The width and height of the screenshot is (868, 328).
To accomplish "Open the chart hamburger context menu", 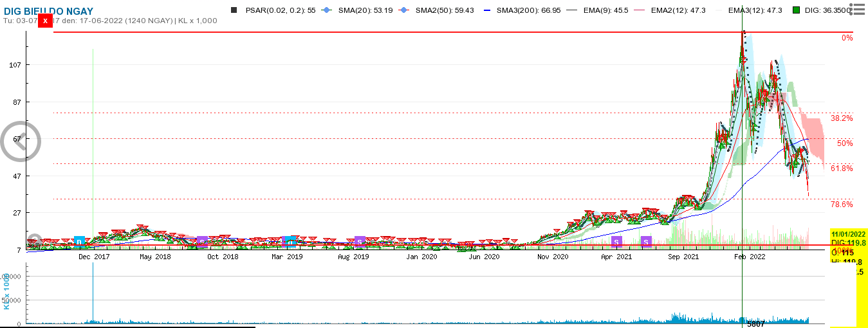I will point(858,10).
